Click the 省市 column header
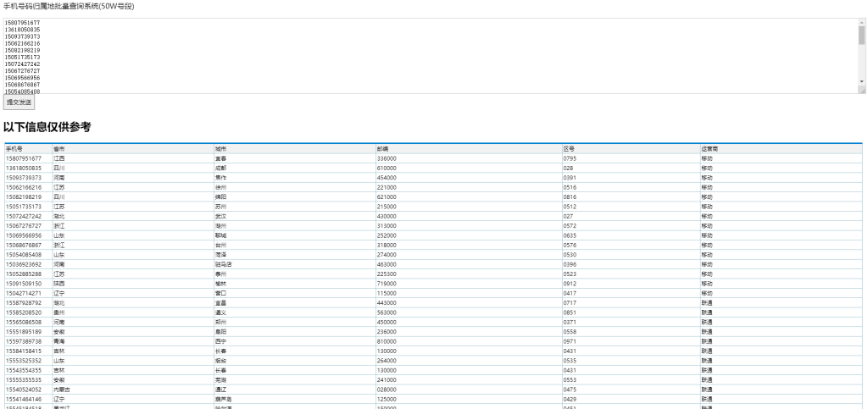Viewport: 868px width, 409px height. (x=59, y=149)
